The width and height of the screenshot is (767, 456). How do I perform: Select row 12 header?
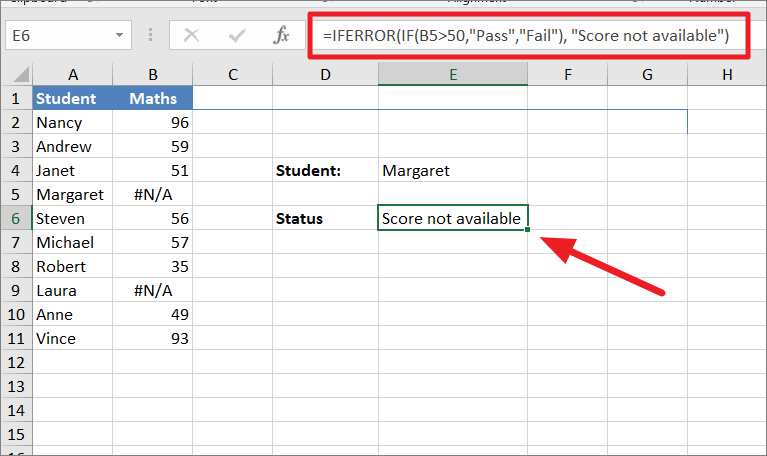point(16,362)
